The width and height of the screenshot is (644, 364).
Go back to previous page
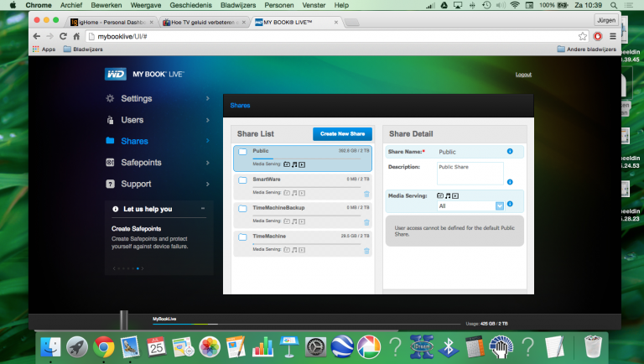coord(37,36)
